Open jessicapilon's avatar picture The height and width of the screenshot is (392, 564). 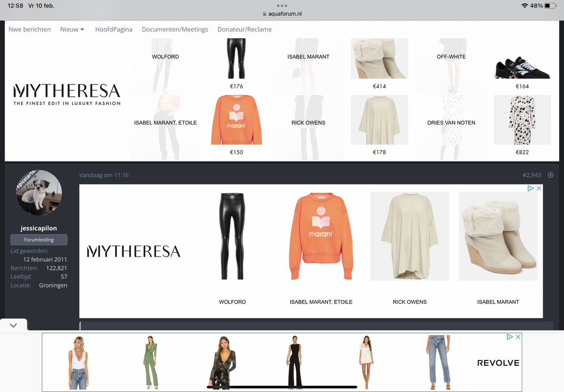pos(39,193)
